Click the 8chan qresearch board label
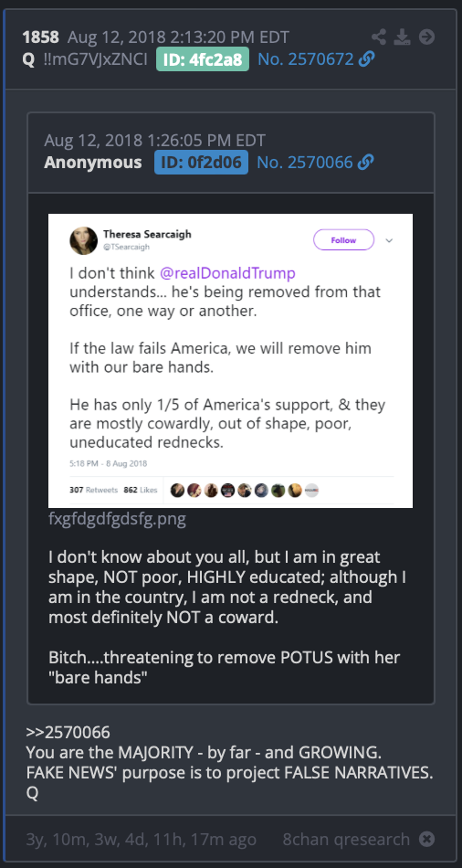The height and width of the screenshot is (868, 462). pos(346,839)
